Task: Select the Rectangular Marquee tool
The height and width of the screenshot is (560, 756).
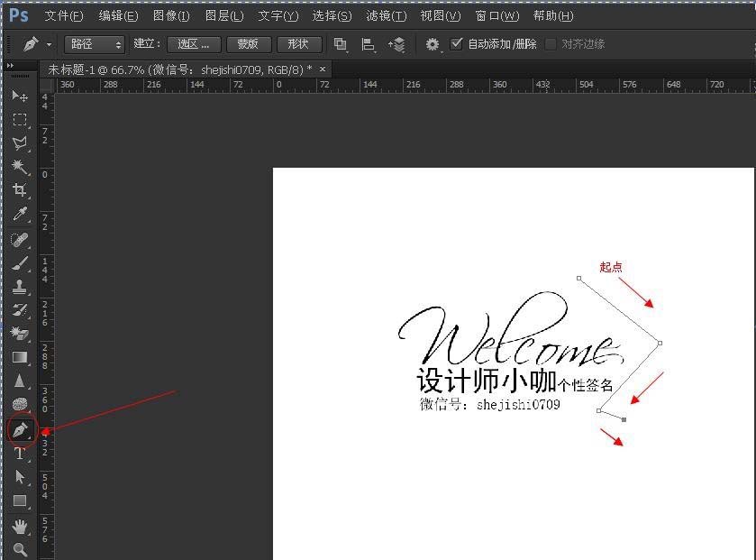Action: [x=19, y=120]
